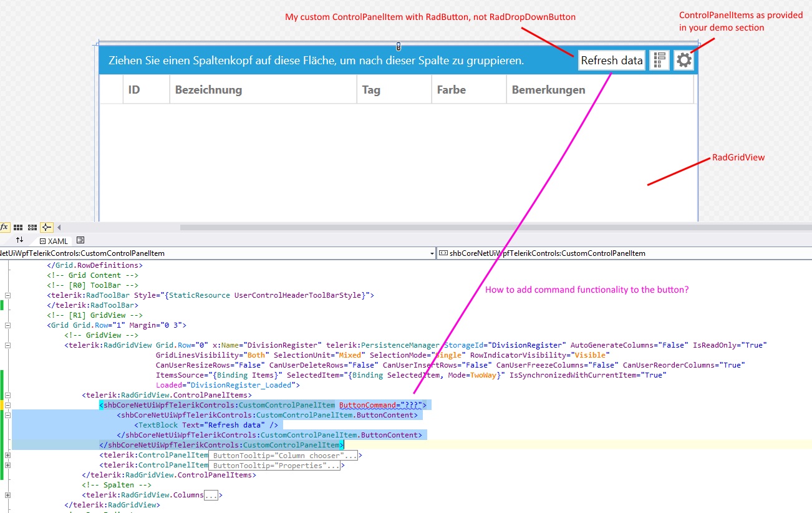
Task: Click the TextBlock Text="Refresh data" line
Action: click(206, 425)
